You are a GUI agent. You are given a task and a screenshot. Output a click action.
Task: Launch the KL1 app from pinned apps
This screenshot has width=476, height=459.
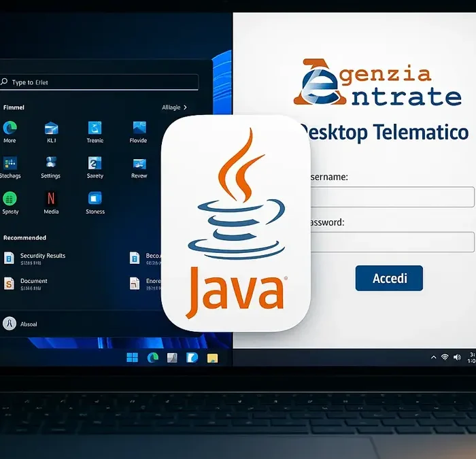(51, 128)
